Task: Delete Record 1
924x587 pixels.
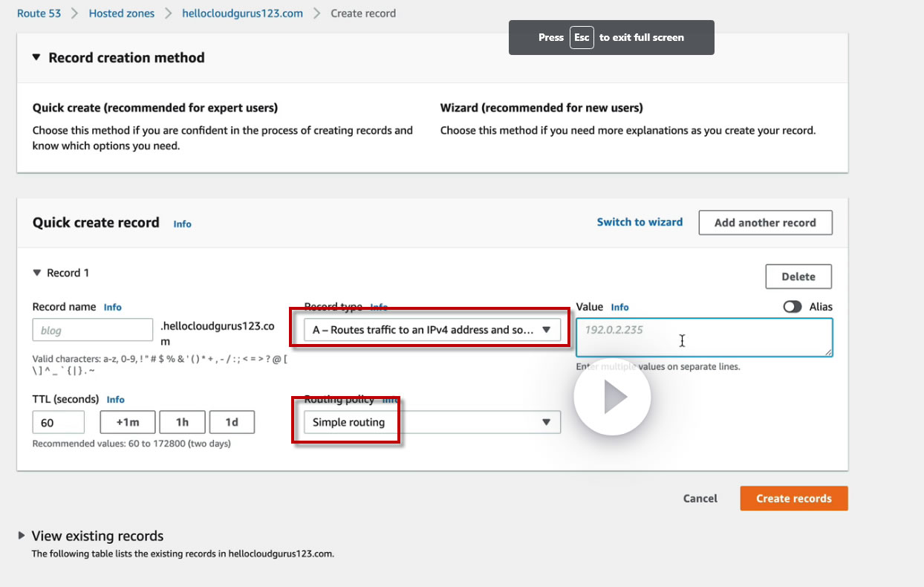Action: 798,276
